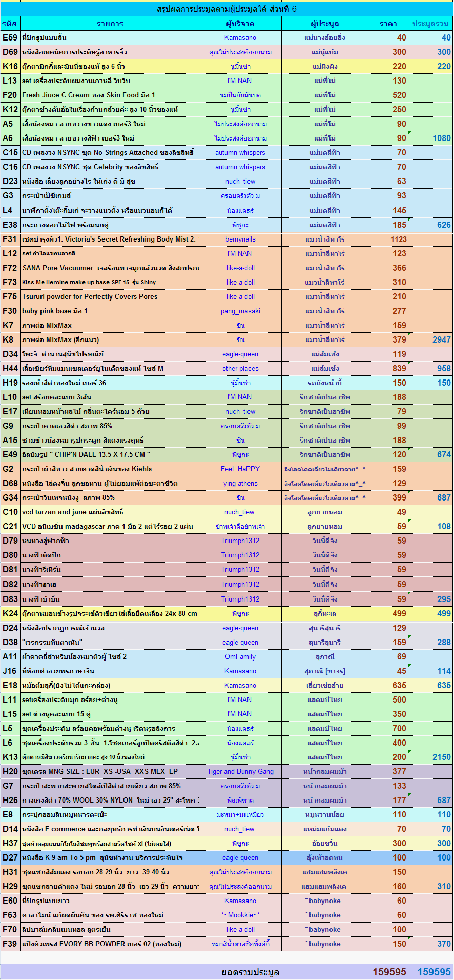This screenshot has height=980, width=454.
Task: Select Kamasano donor cell in row E59
Action: pos(240,37)
